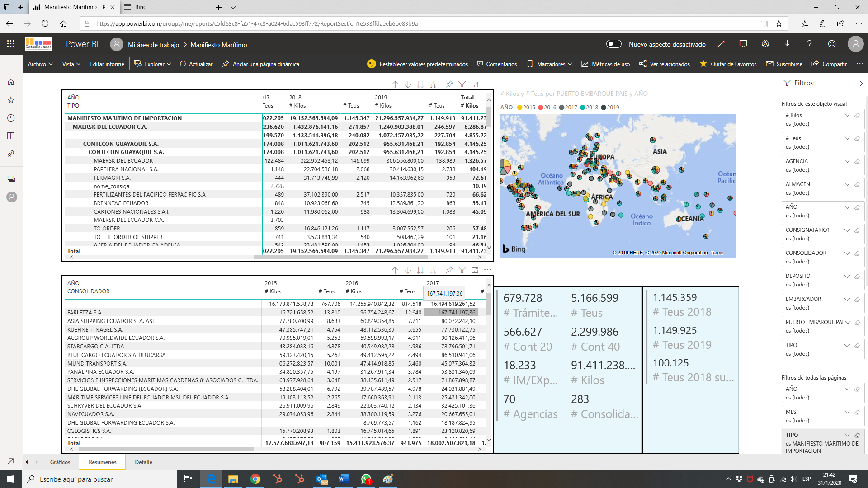
Task: Expand the PUERTO EMBARQUE PAI filter card
Action: tap(848, 322)
